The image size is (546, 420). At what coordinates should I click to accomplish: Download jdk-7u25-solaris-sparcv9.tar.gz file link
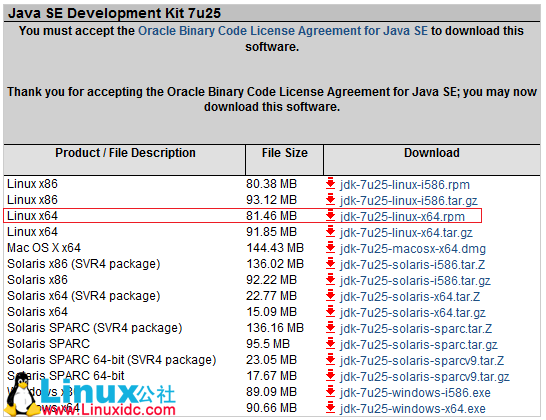coord(424,377)
